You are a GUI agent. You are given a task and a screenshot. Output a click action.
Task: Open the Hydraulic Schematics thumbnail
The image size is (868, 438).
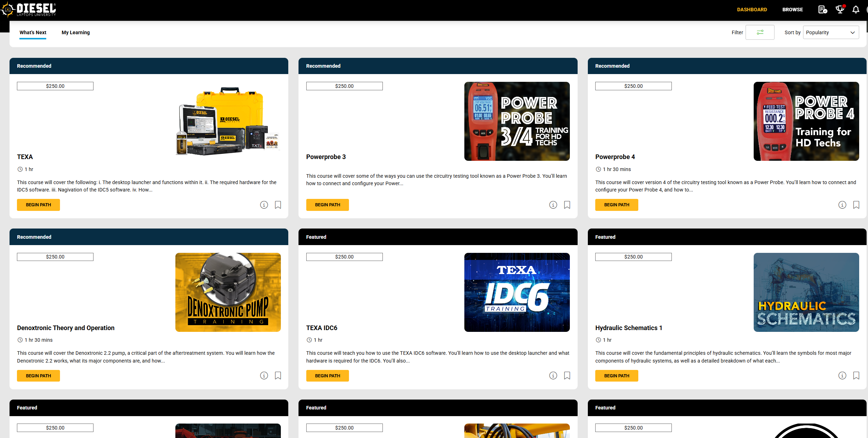click(806, 292)
